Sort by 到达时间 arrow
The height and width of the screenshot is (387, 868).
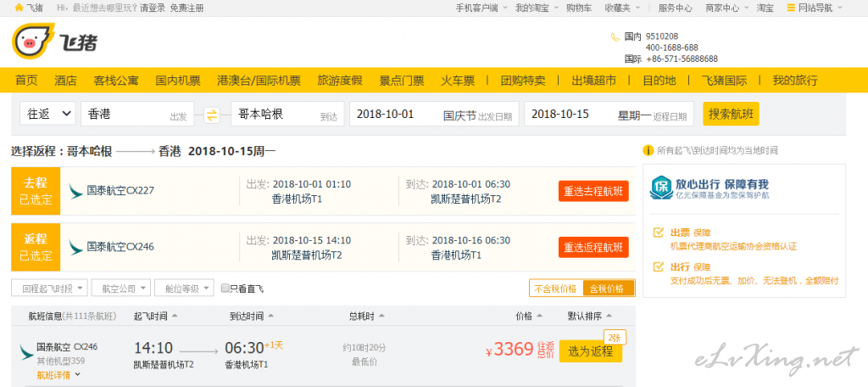270,316
